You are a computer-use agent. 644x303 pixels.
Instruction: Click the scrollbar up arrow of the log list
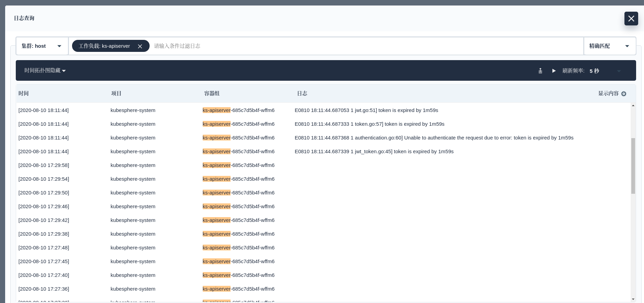pos(633,105)
